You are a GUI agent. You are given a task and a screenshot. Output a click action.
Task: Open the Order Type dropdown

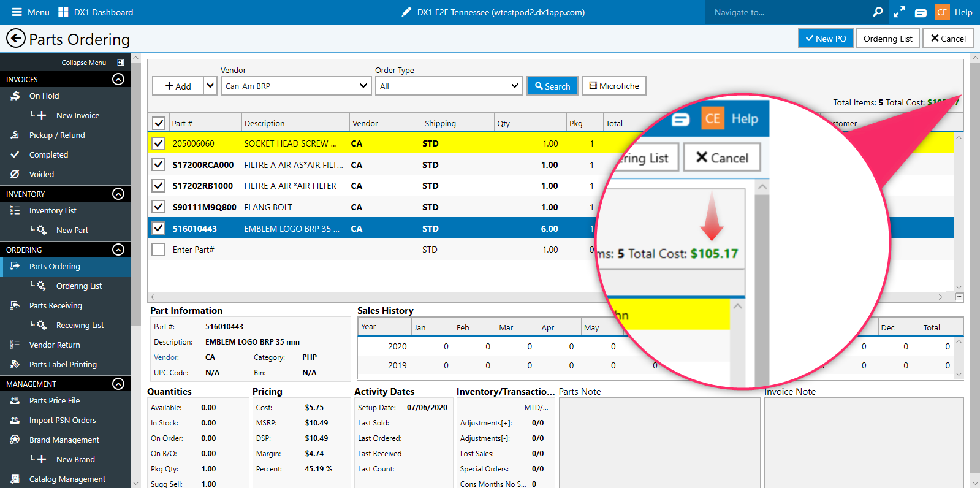tap(449, 86)
